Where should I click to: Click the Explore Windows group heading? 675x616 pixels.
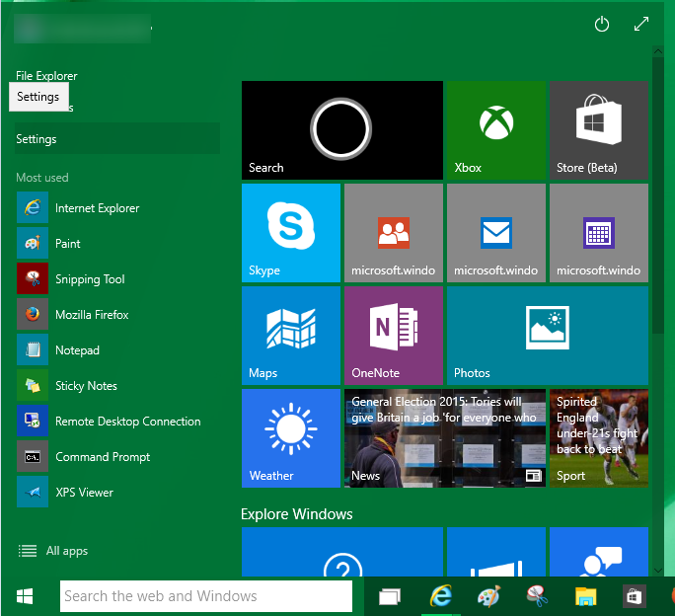pos(297,514)
